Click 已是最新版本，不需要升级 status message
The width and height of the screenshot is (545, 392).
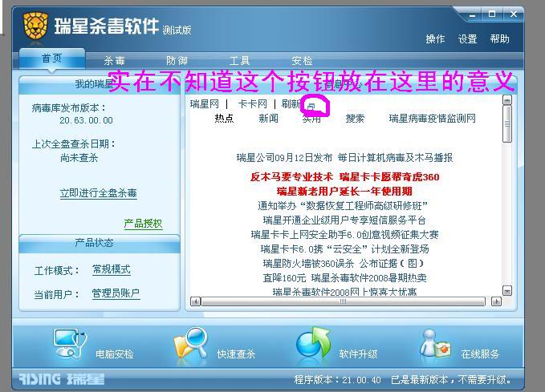pyautogui.click(x=452, y=380)
